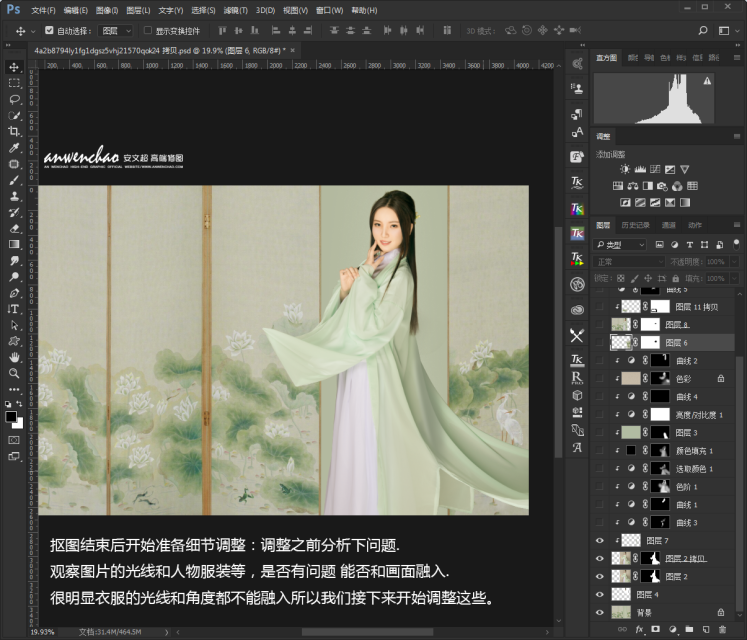Viewport: 747px width, 640px height.
Task: Select the Hand tool
Action: (14, 357)
